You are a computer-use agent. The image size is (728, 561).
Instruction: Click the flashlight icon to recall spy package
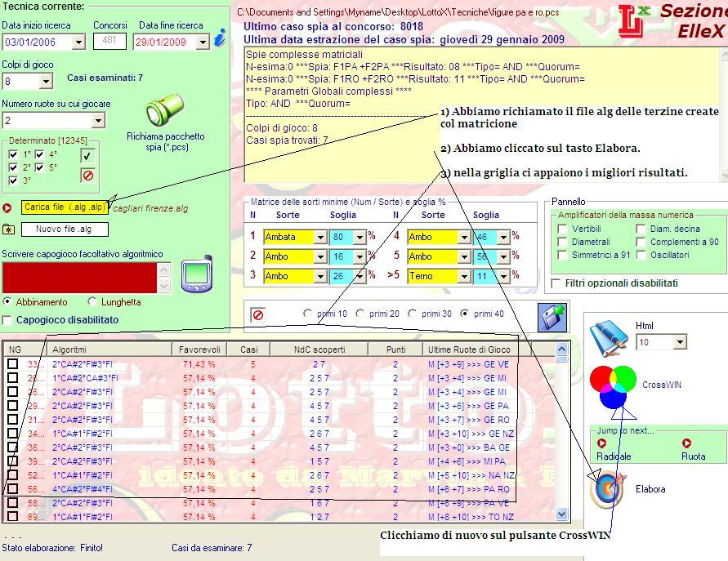[165, 110]
